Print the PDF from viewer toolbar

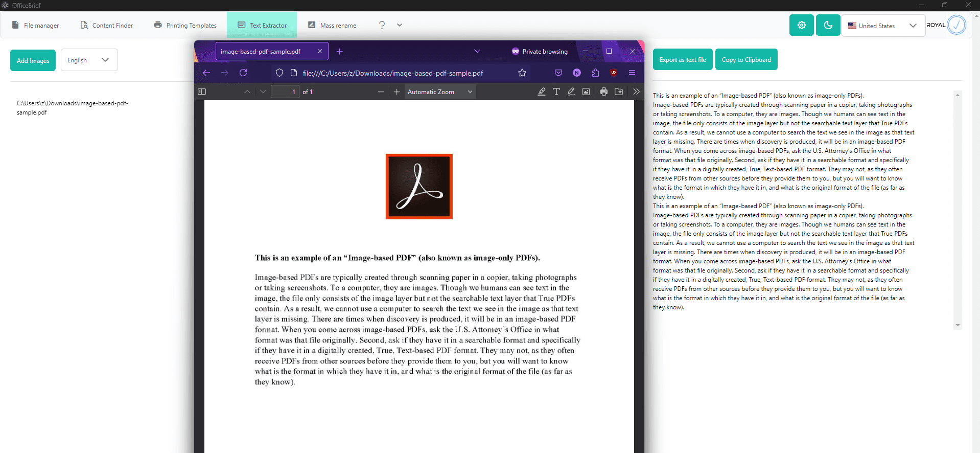tap(604, 92)
